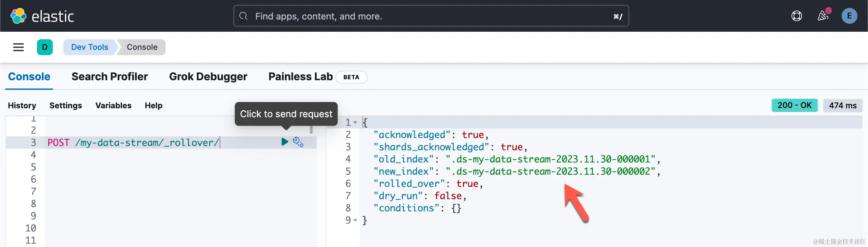Open the newsfeed notifications icon
Viewport: 868px width, 247px height.
[x=823, y=16]
